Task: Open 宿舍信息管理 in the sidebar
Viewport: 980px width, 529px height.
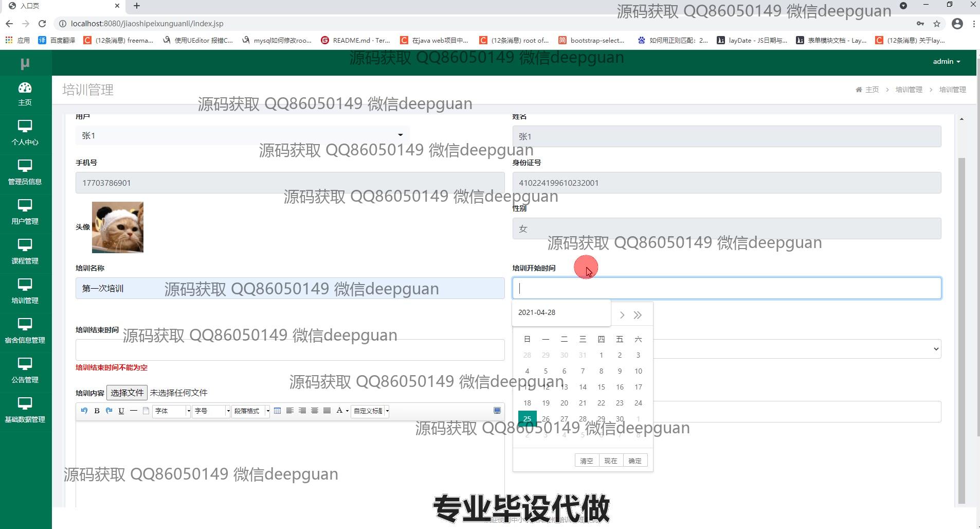Action: pos(25,330)
